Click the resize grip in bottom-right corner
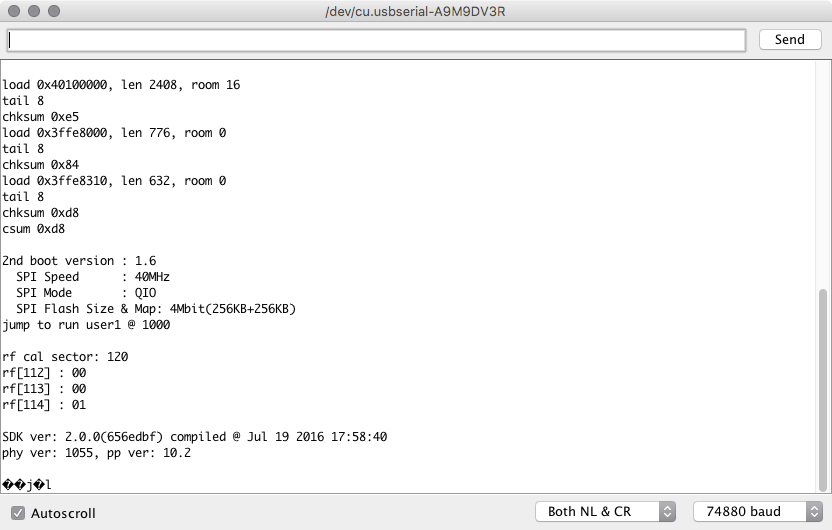 coord(825,523)
